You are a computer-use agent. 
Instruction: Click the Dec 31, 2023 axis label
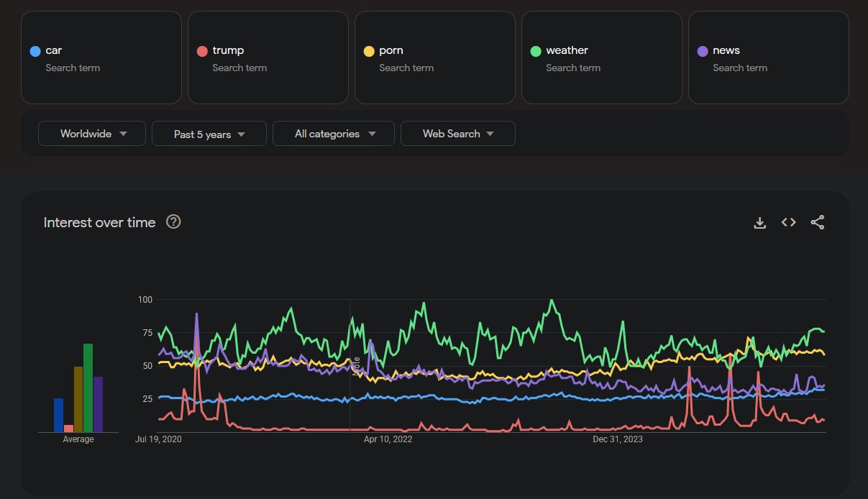pos(618,439)
